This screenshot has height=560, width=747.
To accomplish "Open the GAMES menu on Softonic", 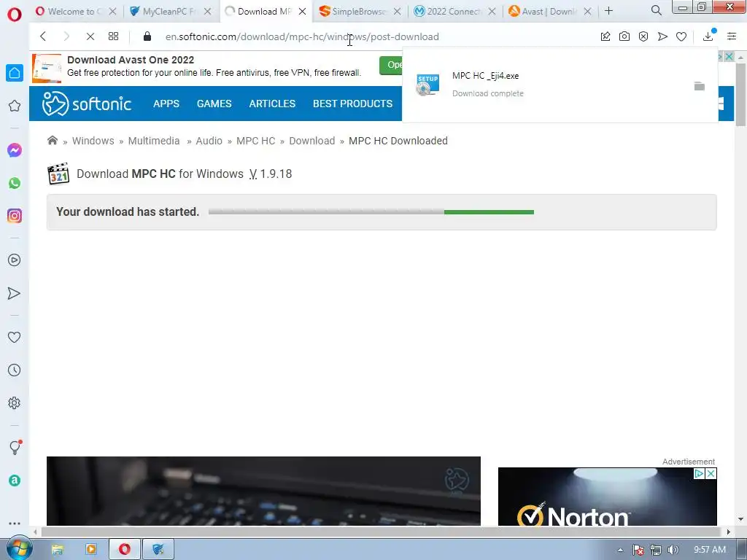I will coord(214,104).
